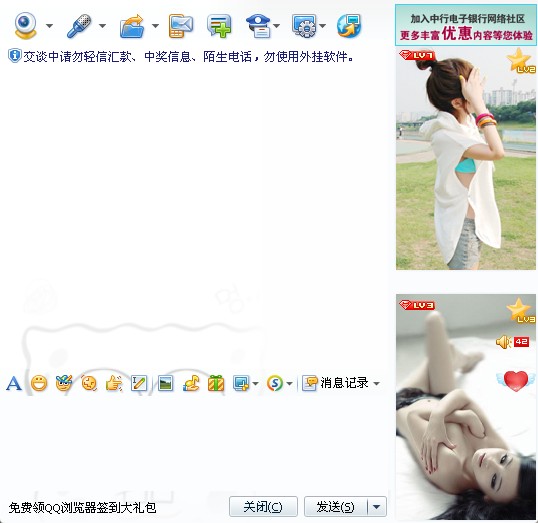Viewport: 538px width, 523px height.
Task: Open the handwriting input pencil icon
Action: tap(139, 383)
